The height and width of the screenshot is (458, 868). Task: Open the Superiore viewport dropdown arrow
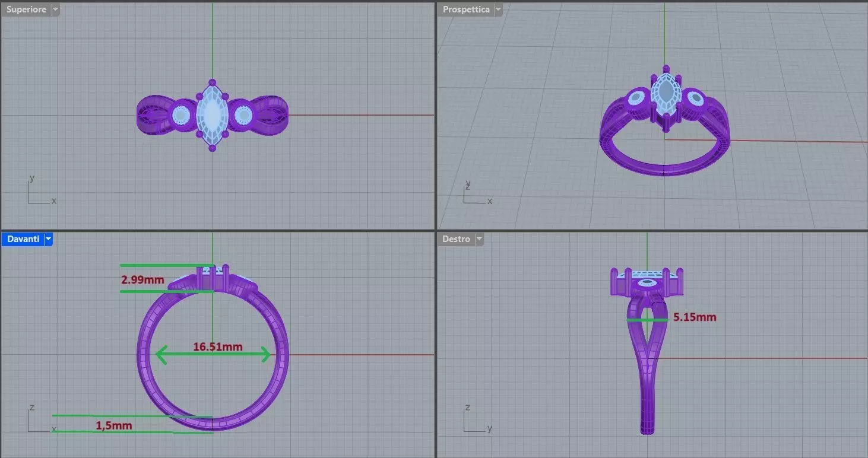pyautogui.click(x=55, y=9)
